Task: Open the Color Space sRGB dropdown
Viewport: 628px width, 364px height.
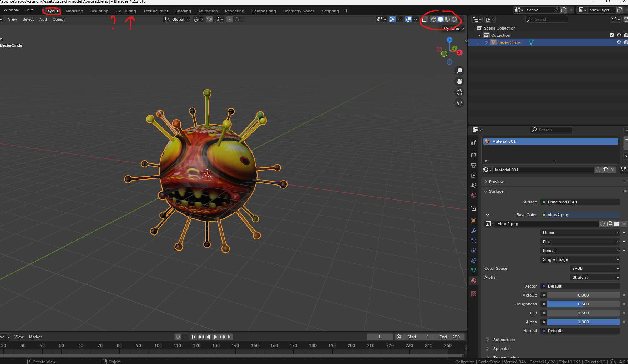Action: point(595,268)
